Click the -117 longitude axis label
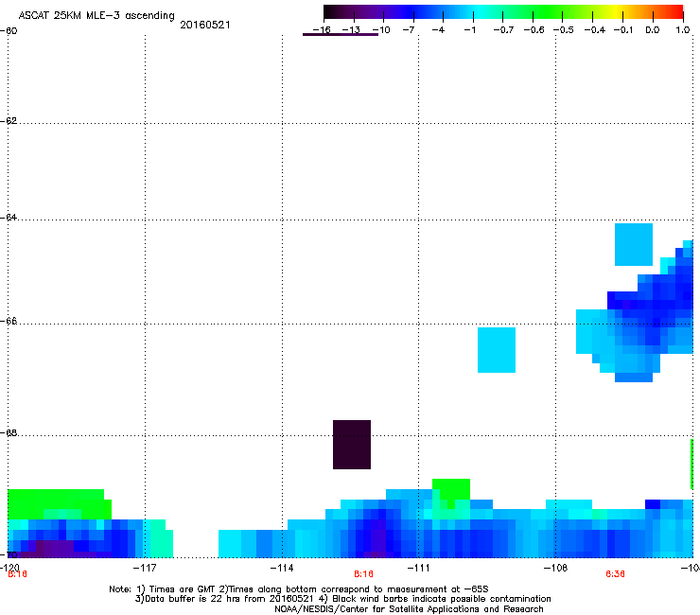The width and height of the screenshot is (700, 615). pyautogui.click(x=145, y=568)
